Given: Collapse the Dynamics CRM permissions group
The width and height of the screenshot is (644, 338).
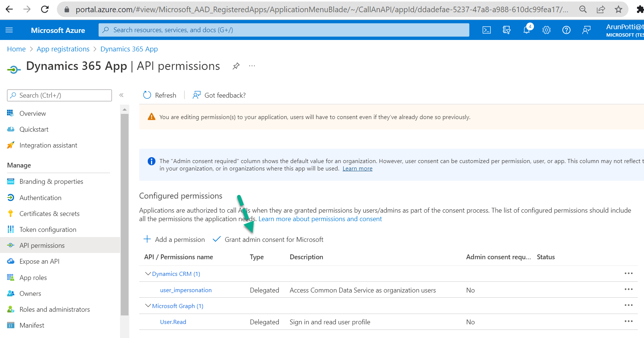Looking at the screenshot, I should 148,274.
